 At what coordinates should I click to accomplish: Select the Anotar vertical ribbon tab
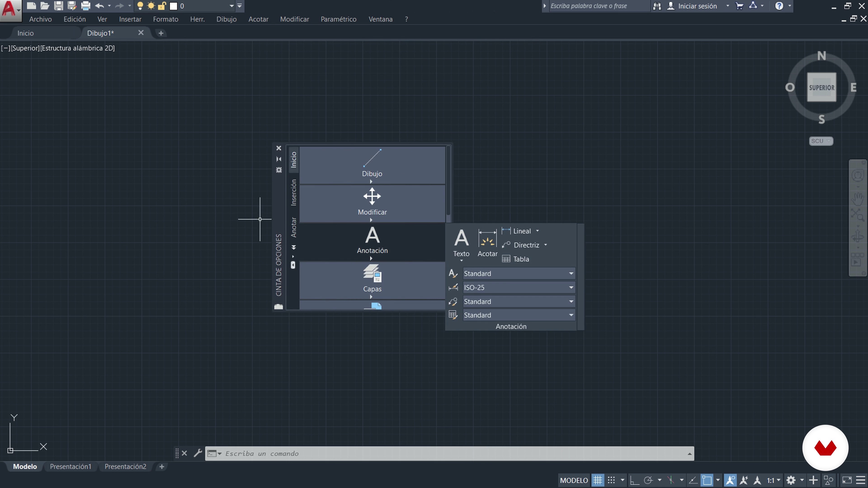pyautogui.click(x=293, y=227)
